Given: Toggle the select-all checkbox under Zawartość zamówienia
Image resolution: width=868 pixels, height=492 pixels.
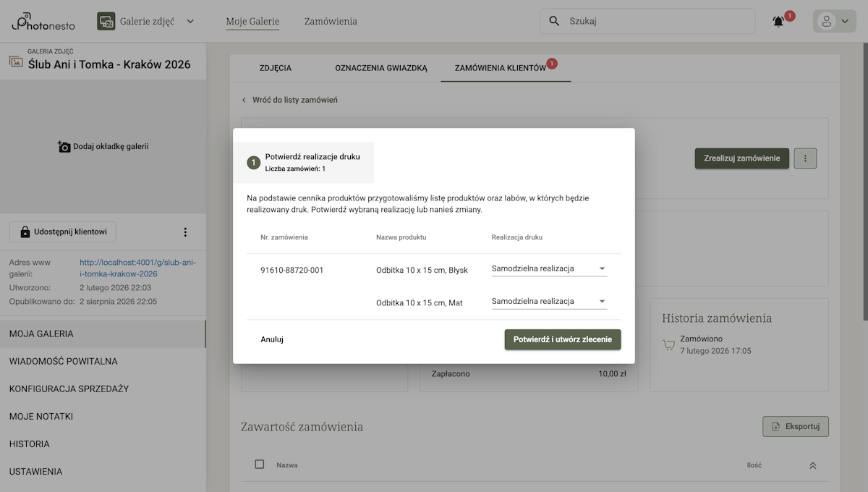Looking at the screenshot, I should pyautogui.click(x=259, y=465).
